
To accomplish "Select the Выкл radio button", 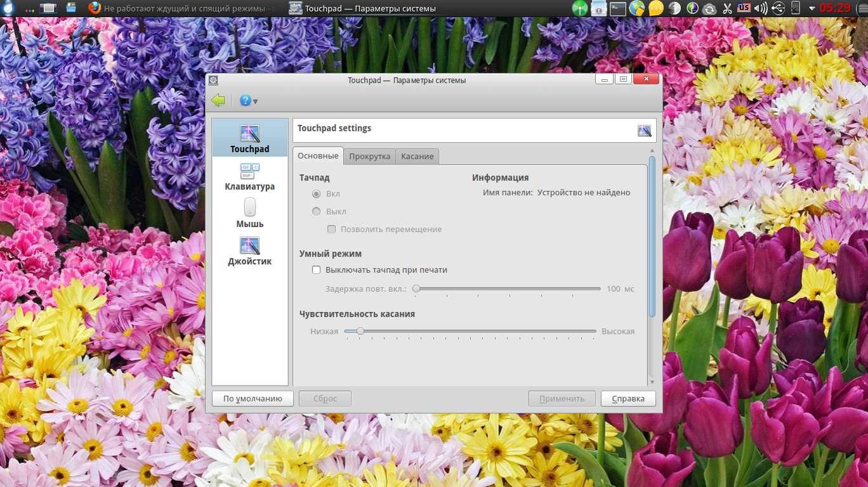I will pos(316,212).
